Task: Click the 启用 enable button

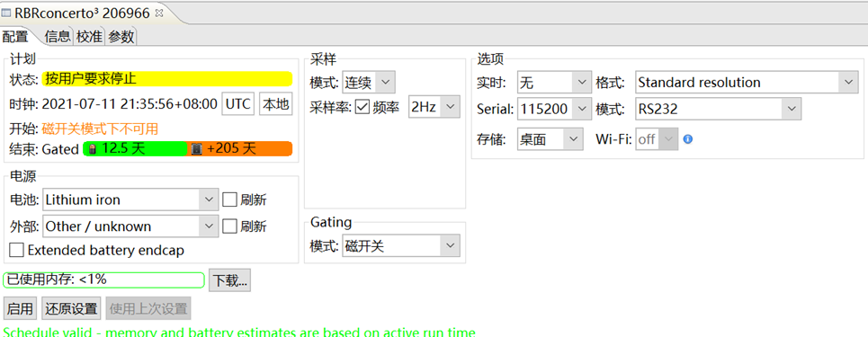Action: coord(20,308)
